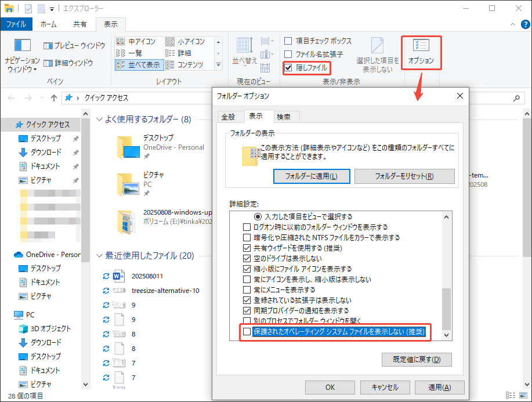Check 常にメニューを表示する option

pyautogui.click(x=247, y=289)
